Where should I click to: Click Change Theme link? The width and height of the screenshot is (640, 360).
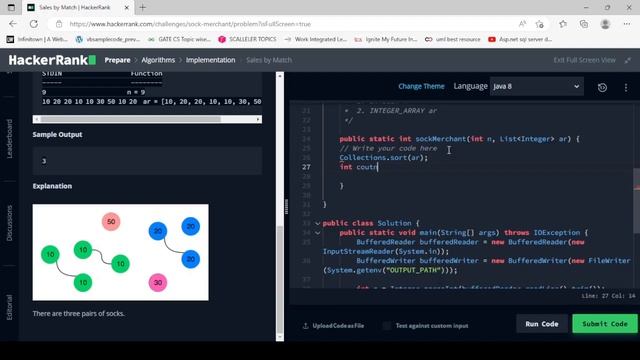click(421, 86)
